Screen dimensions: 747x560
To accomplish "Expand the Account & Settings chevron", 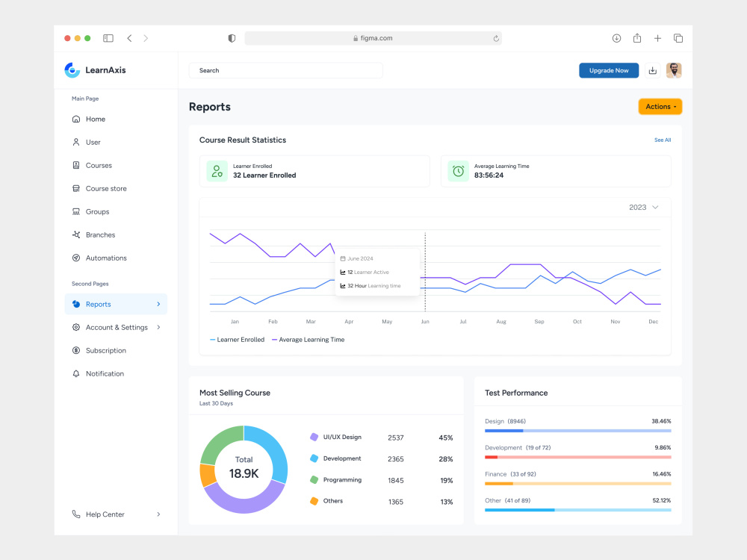I will click(x=158, y=327).
